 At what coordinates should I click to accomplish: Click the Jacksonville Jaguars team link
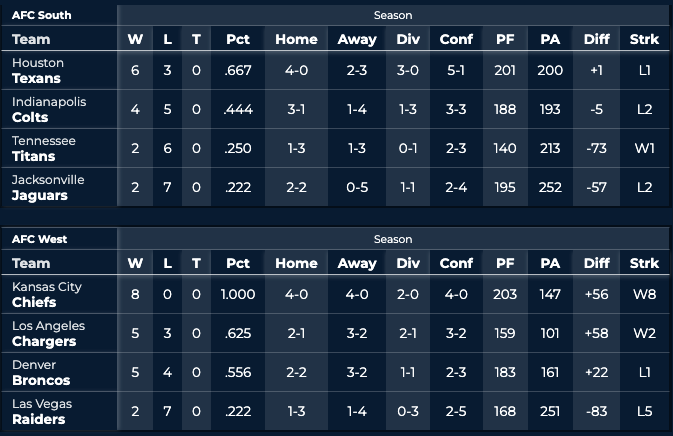point(49,187)
